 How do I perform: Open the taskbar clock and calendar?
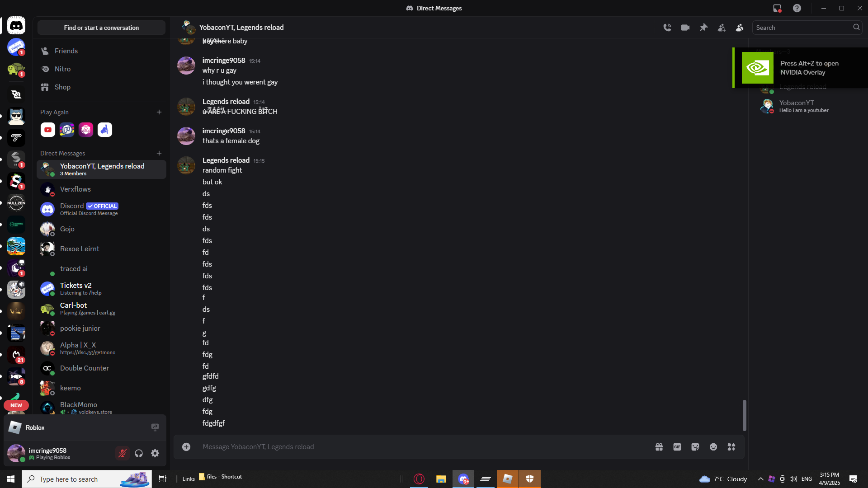pyautogui.click(x=829, y=479)
